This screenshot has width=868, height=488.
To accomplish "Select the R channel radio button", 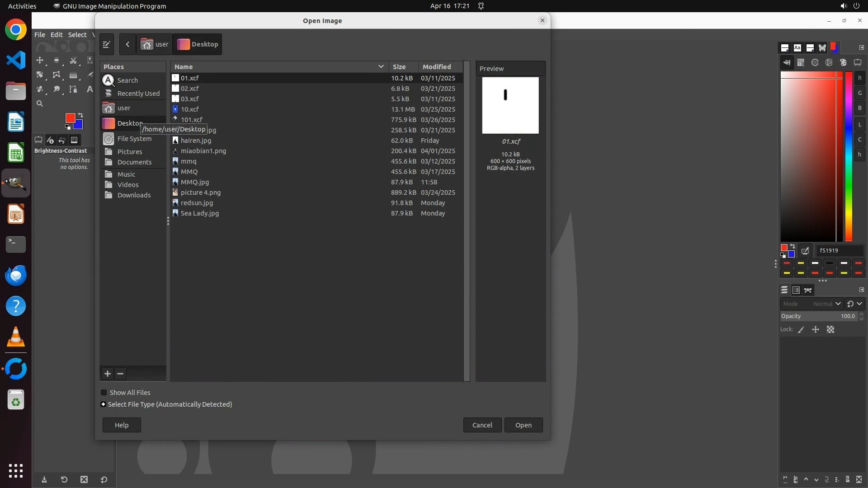I will (859, 78).
